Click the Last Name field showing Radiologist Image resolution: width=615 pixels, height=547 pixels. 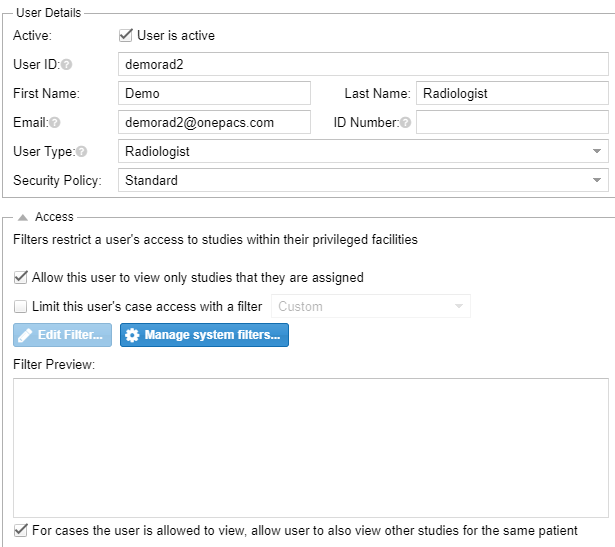[x=512, y=93]
